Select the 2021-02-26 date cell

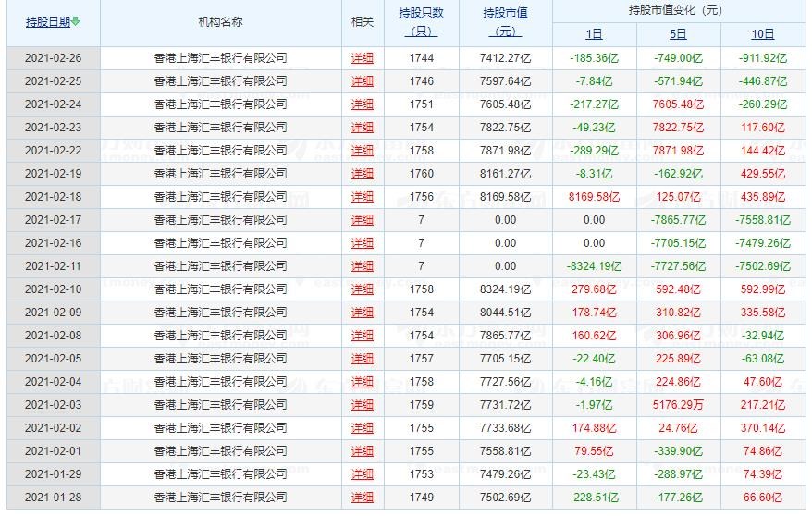tap(54, 58)
